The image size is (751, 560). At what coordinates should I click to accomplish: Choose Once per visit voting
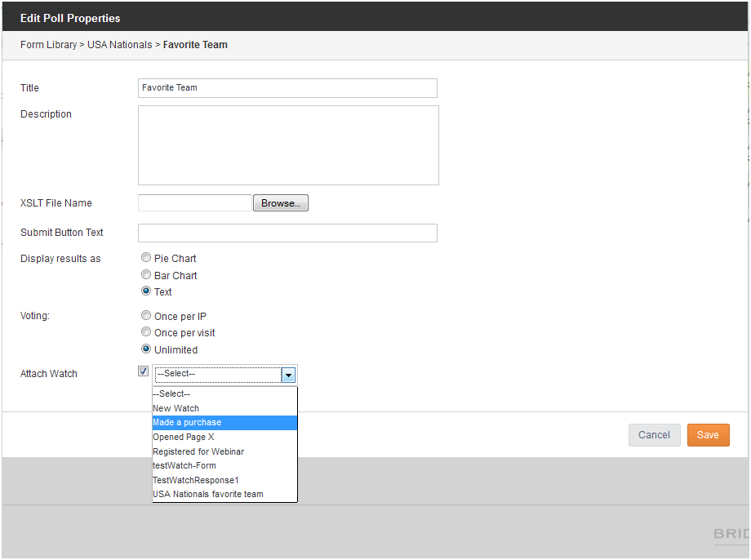(146, 332)
